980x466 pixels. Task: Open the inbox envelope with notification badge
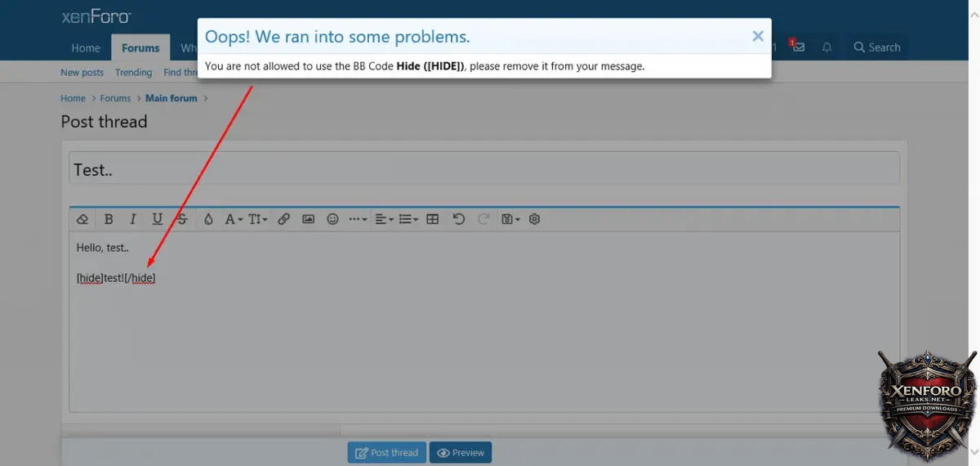coord(798,47)
